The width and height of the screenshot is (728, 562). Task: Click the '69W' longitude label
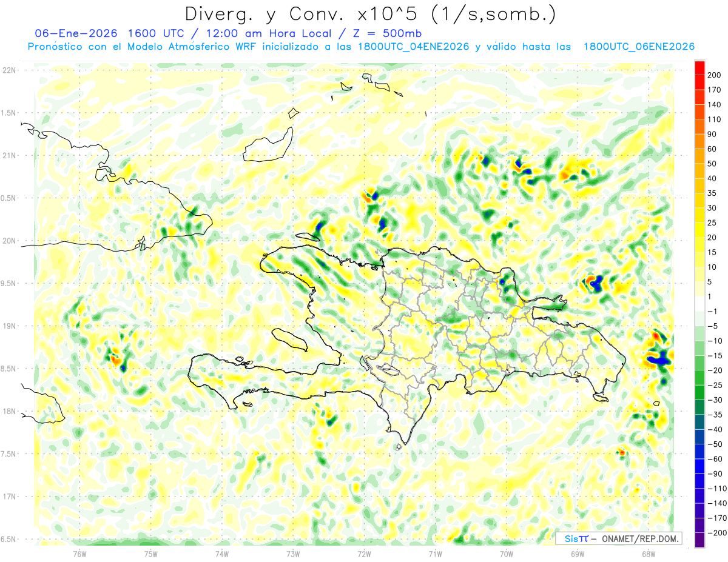pyautogui.click(x=578, y=554)
